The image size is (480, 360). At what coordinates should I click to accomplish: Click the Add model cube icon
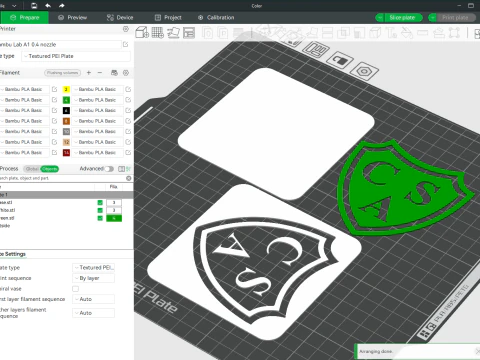[x=142, y=33]
